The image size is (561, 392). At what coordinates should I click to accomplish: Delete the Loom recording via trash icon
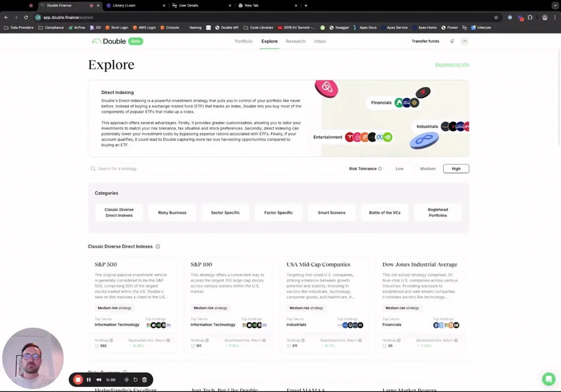(x=144, y=379)
